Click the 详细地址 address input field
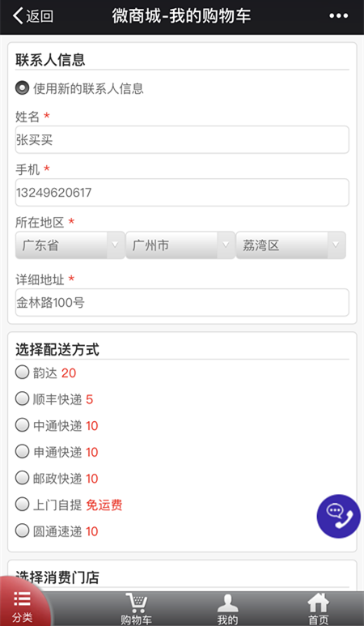 (182, 303)
